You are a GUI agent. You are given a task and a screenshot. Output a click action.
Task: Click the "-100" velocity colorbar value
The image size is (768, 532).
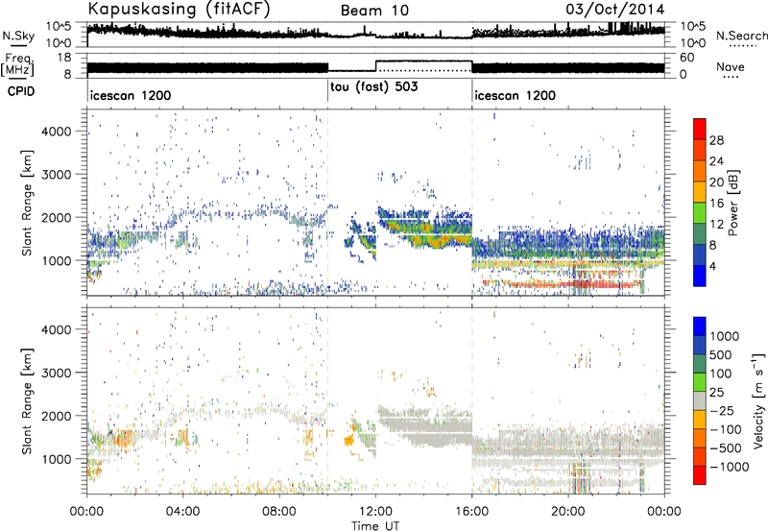pyautogui.click(x=726, y=429)
